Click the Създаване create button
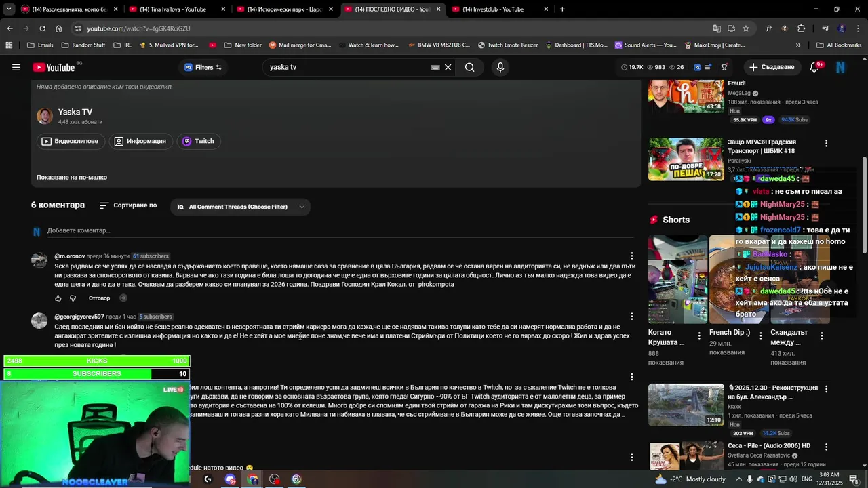This screenshot has width=868, height=488. pyautogui.click(x=771, y=67)
